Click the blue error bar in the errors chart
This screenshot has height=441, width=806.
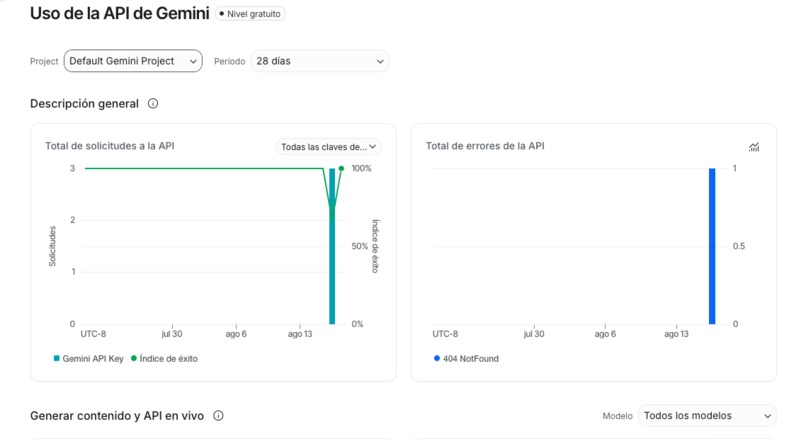pos(712,246)
